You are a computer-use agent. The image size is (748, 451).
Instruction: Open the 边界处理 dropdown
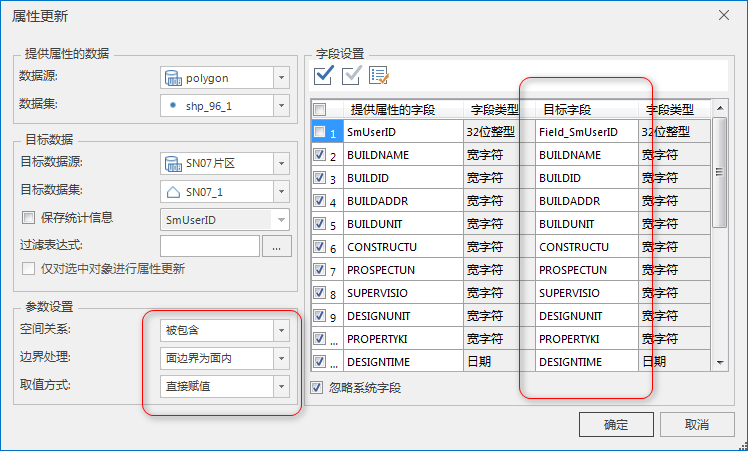pos(281,358)
